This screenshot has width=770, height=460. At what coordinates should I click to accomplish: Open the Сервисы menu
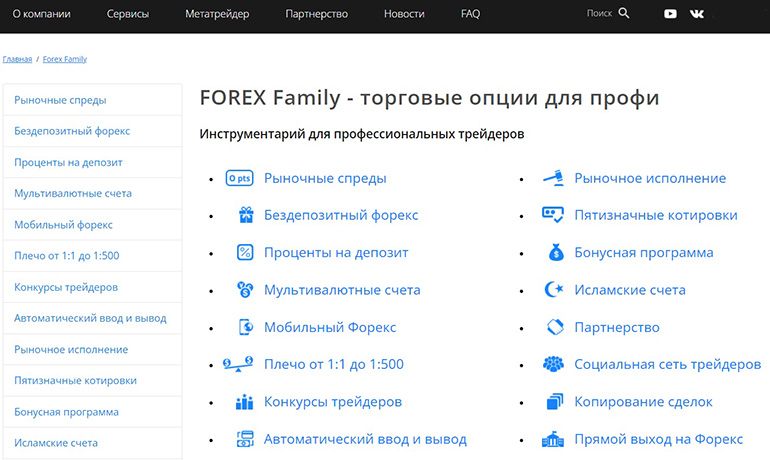(128, 14)
